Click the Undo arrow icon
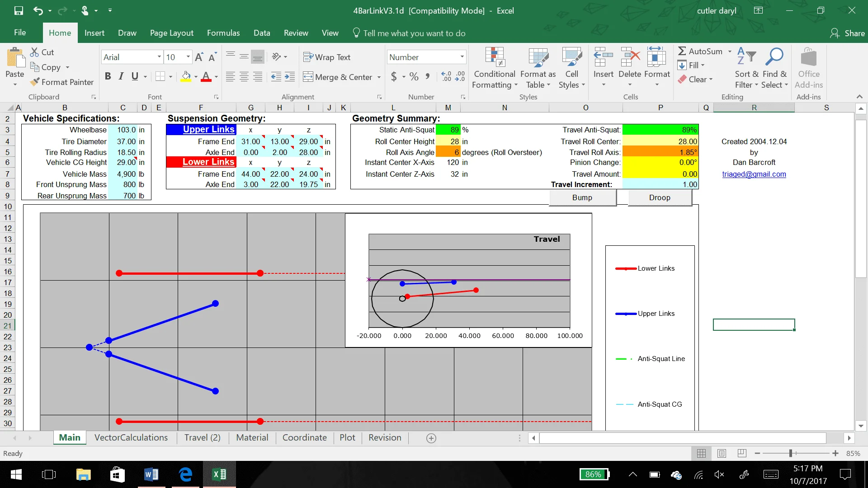868x488 pixels. pyautogui.click(x=38, y=10)
